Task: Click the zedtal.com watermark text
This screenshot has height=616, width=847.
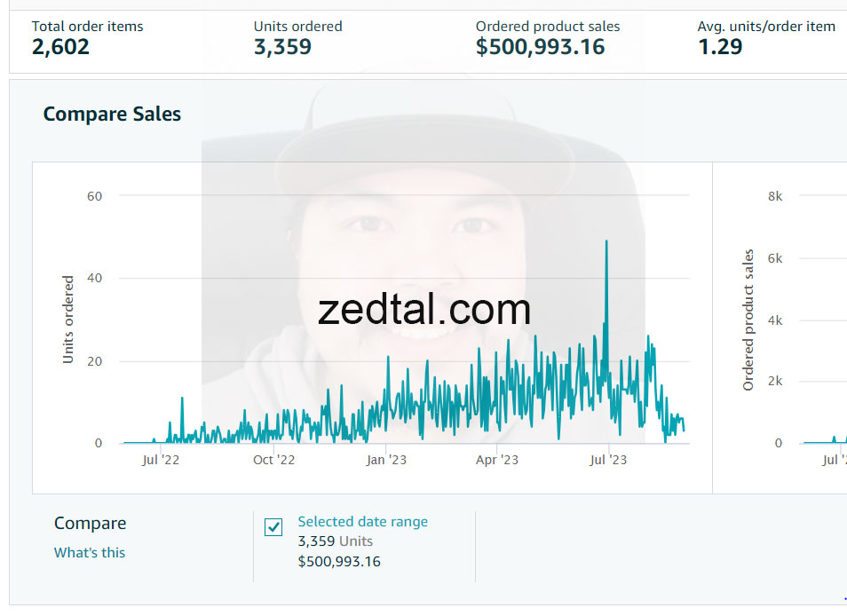Action: (x=424, y=310)
